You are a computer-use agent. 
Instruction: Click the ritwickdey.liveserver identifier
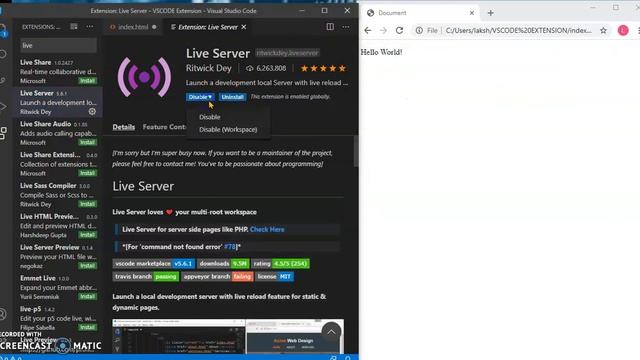(287, 53)
